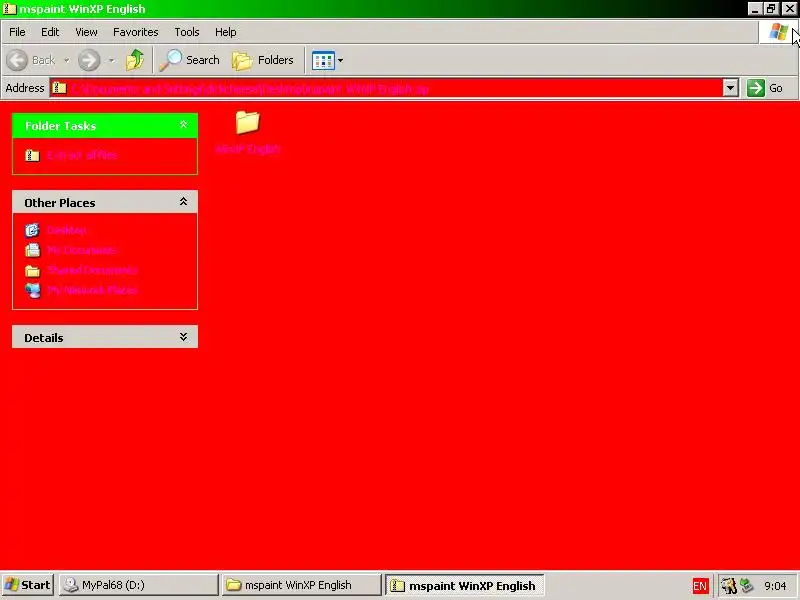Click the safely remove hardware tray icon
The width and height of the screenshot is (800, 600).
click(746, 585)
